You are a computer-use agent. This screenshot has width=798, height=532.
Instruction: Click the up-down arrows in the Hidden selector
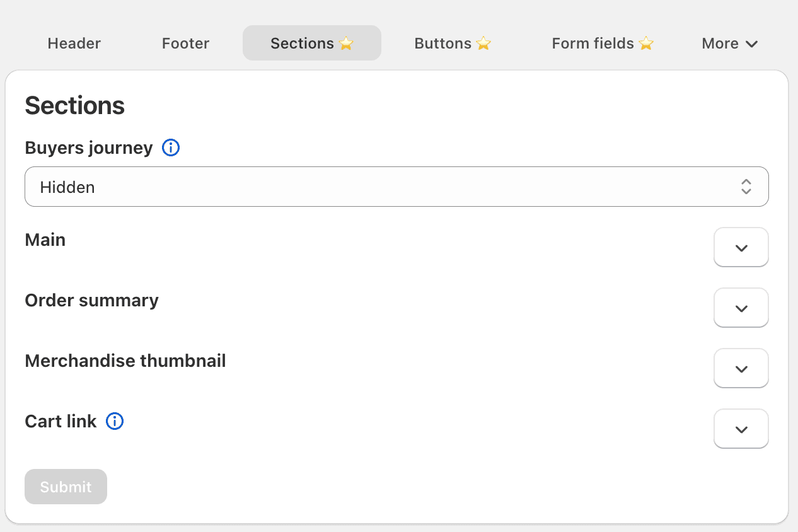click(x=746, y=187)
